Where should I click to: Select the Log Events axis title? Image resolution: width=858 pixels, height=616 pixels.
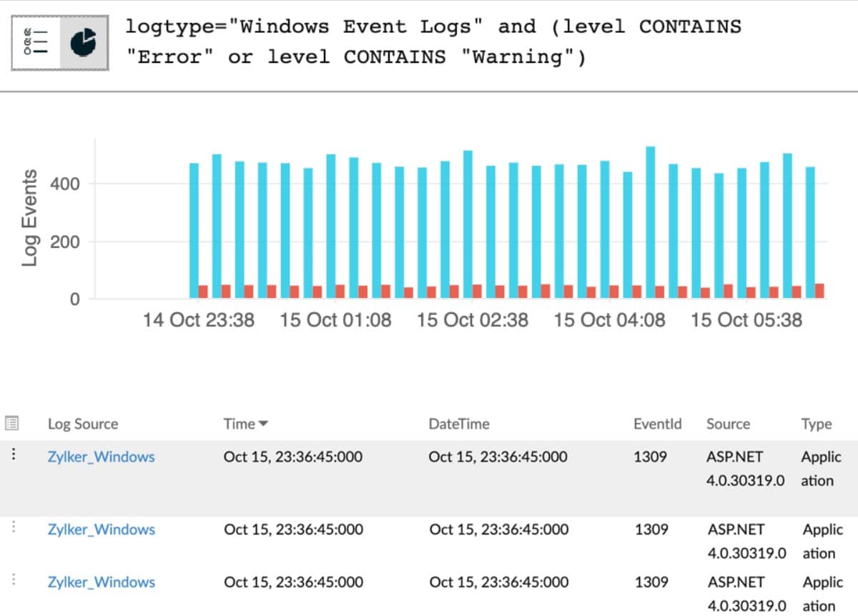pos(29,218)
